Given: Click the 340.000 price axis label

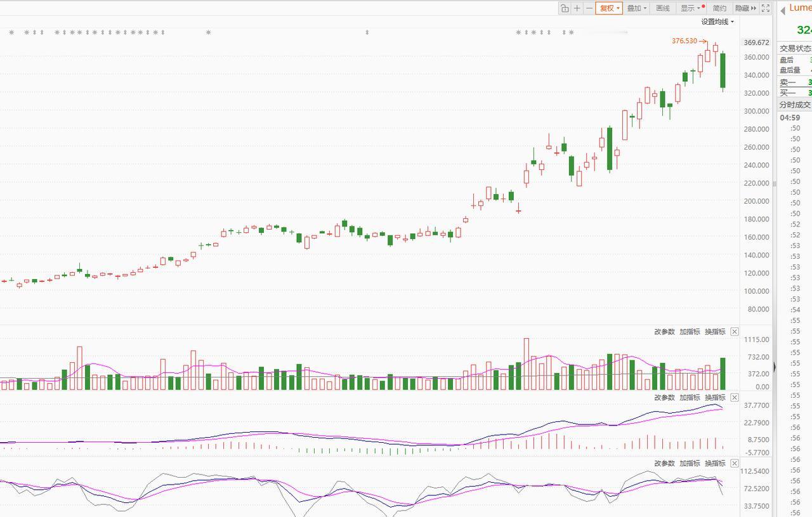Looking at the screenshot, I should (757, 75).
